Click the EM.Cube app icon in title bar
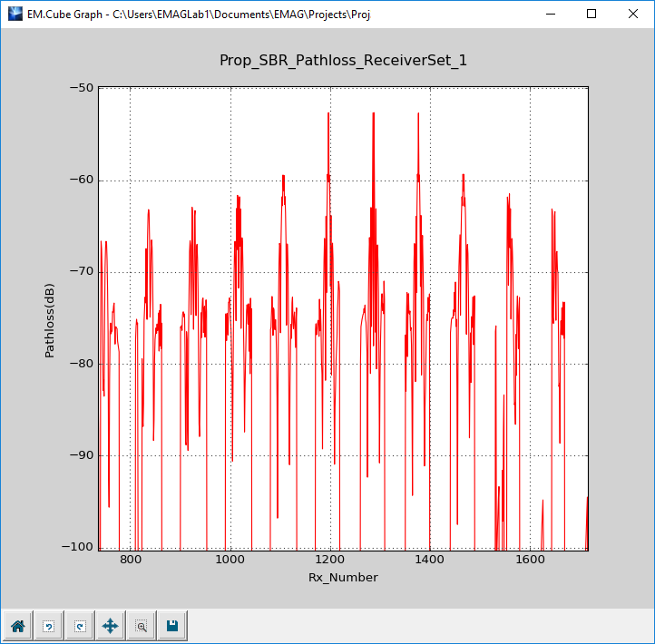The height and width of the screenshot is (644, 655). (x=14, y=15)
